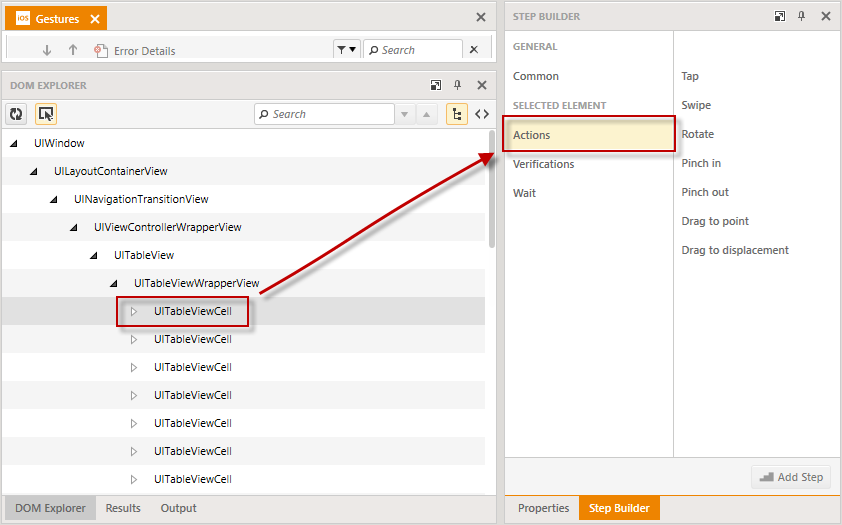Select Wait category
Screen dimensions: 842x525
(524, 193)
